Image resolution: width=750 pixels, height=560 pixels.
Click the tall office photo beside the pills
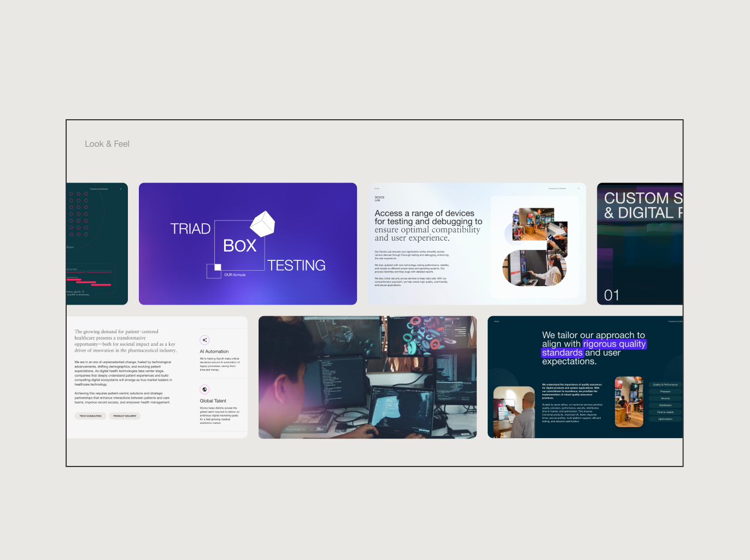click(x=629, y=402)
